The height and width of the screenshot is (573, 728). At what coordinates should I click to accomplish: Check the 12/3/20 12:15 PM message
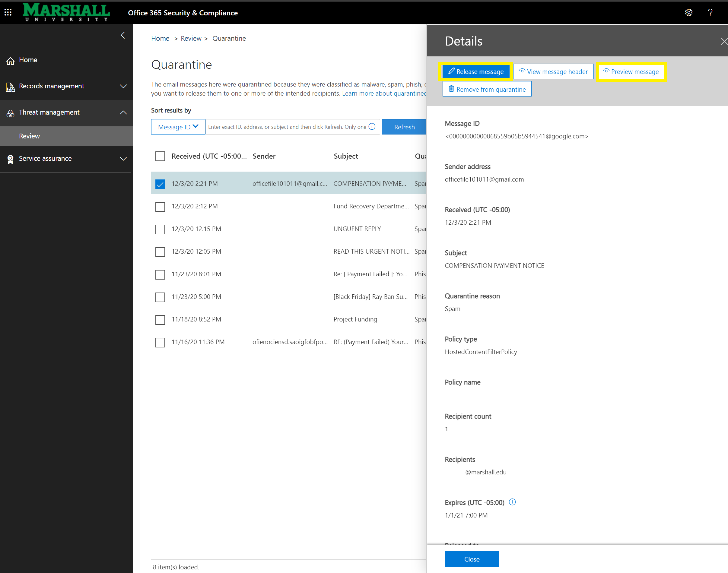coord(160,230)
